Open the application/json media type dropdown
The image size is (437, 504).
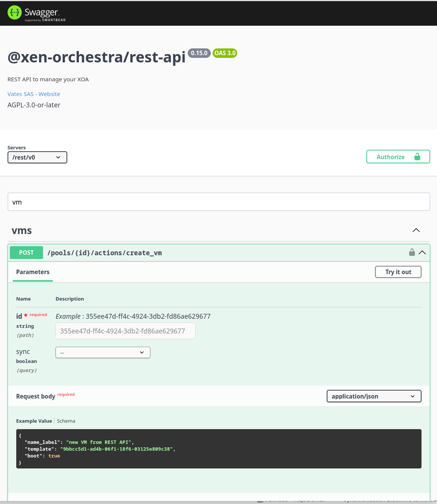tap(374, 396)
